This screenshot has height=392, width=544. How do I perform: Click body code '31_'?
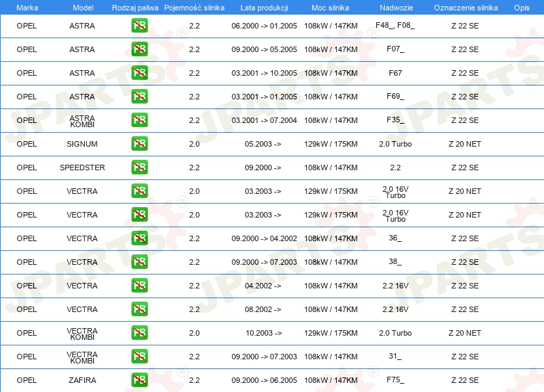(395, 356)
